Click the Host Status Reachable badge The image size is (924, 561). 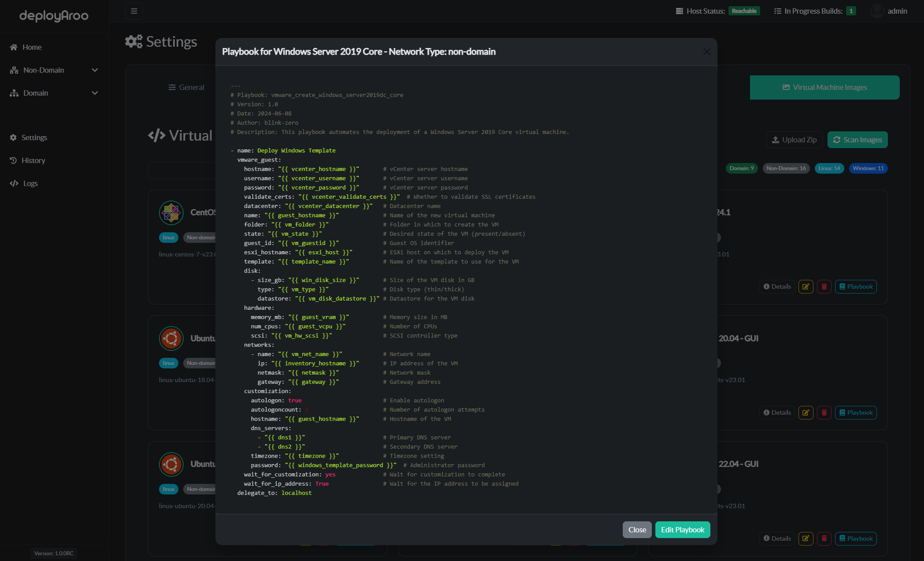pyautogui.click(x=744, y=11)
